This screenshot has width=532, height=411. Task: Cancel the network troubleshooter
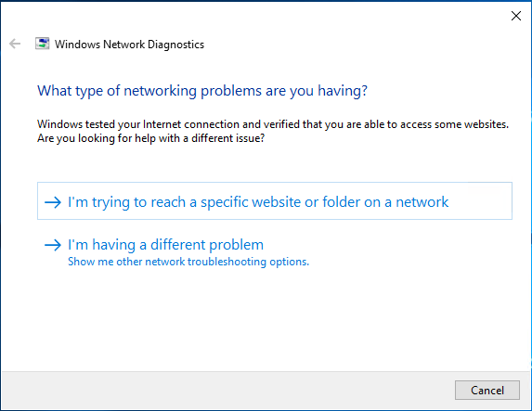coord(487,390)
